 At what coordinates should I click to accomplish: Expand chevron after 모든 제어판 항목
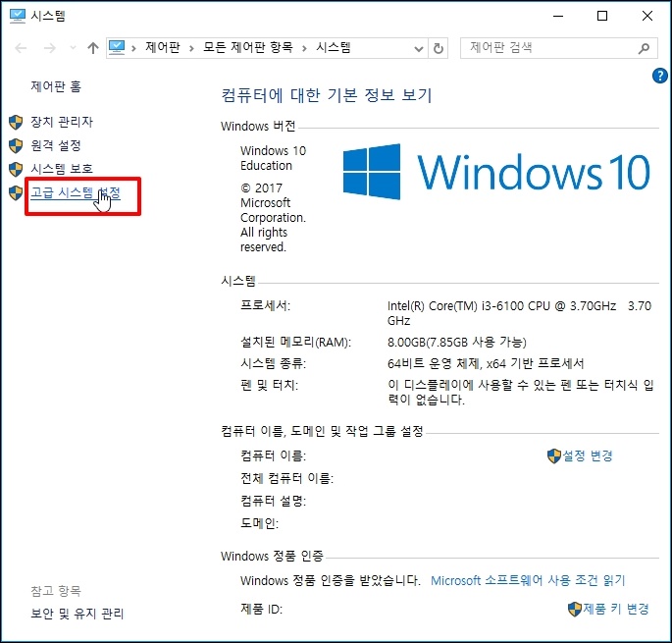tap(304, 48)
